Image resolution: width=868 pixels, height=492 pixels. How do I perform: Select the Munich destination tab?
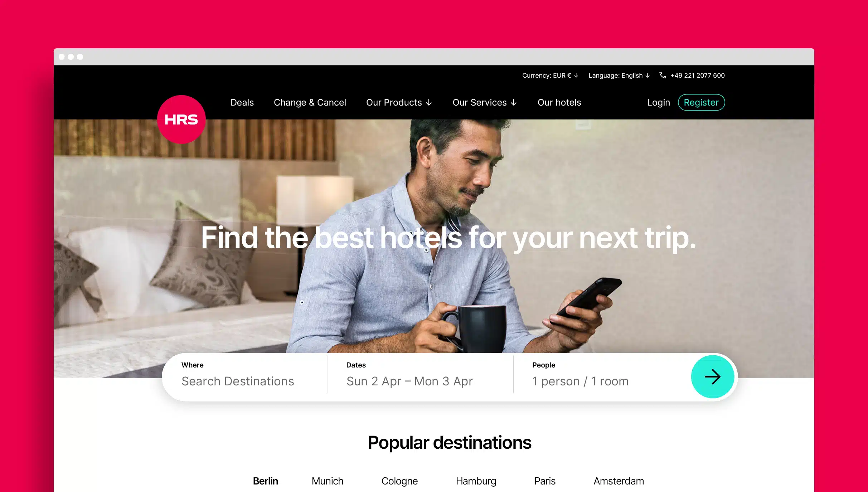(327, 481)
